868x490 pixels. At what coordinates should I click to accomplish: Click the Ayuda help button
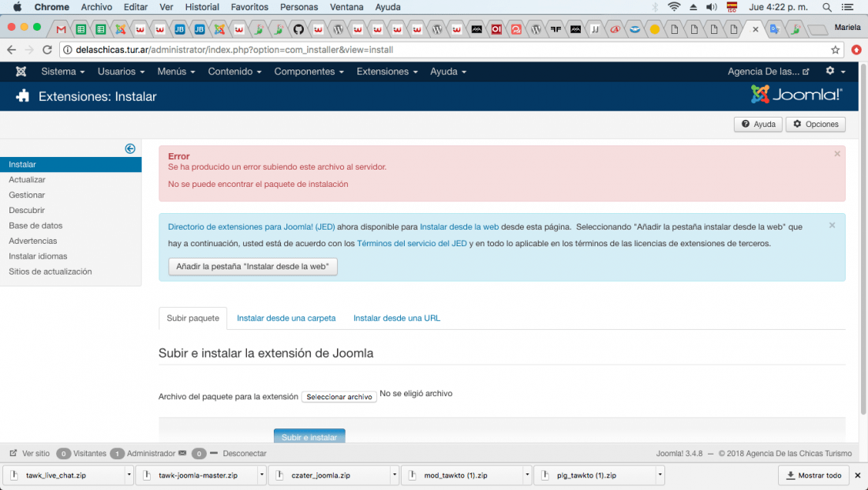click(758, 124)
